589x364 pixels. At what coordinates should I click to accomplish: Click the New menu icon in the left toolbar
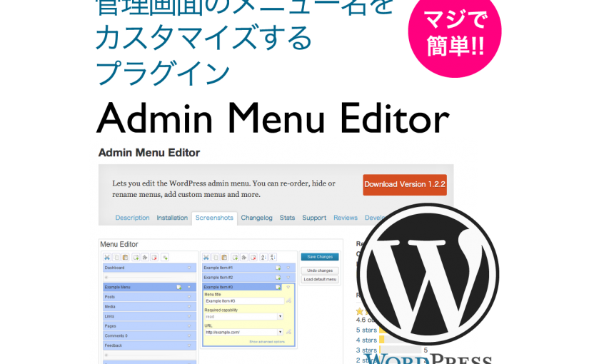tap(136, 258)
